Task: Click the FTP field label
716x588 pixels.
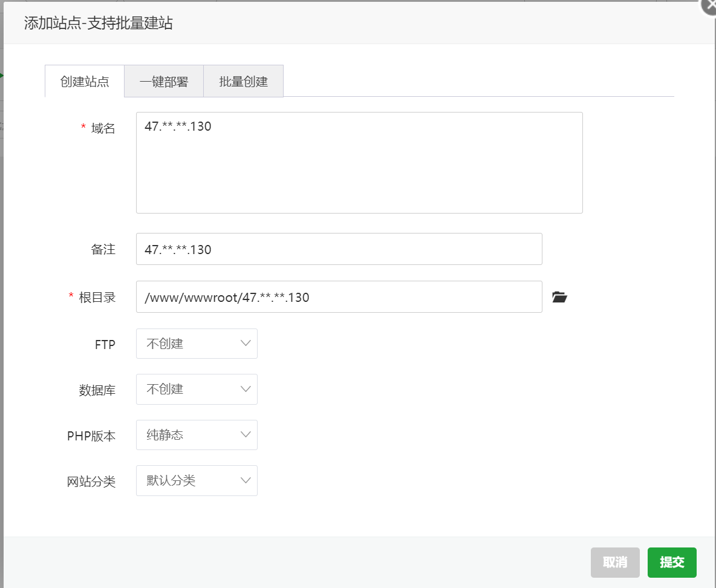Action: tap(105, 344)
